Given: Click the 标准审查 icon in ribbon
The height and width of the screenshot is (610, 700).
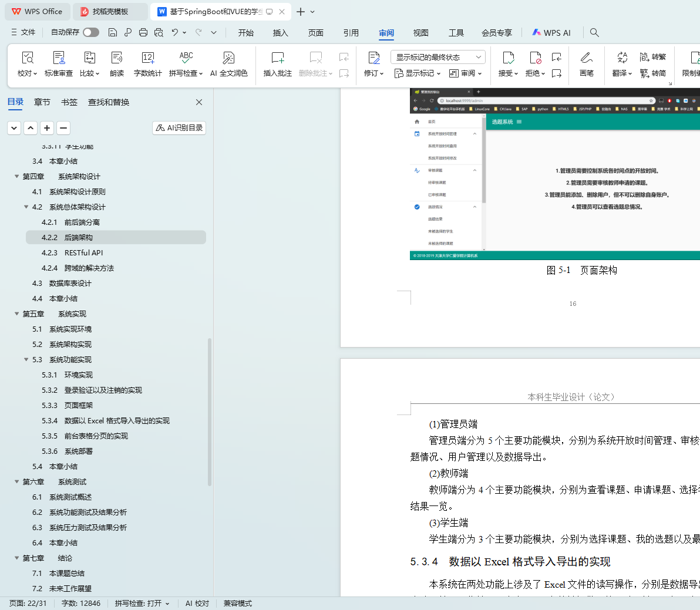Looking at the screenshot, I should point(59,58).
